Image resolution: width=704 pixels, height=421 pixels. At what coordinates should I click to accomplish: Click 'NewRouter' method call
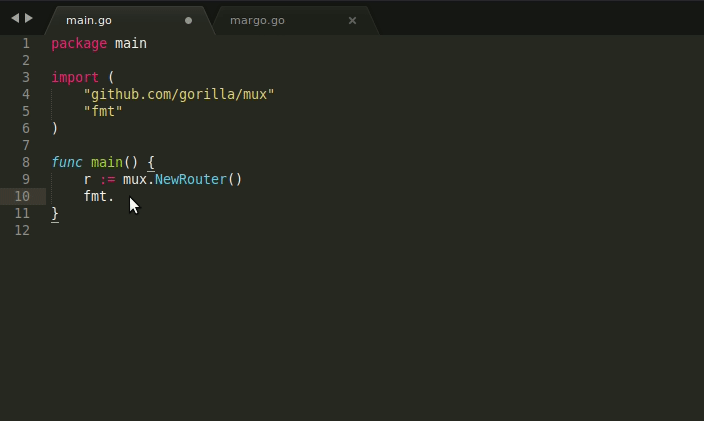pyautogui.click(x=190, y=180)
